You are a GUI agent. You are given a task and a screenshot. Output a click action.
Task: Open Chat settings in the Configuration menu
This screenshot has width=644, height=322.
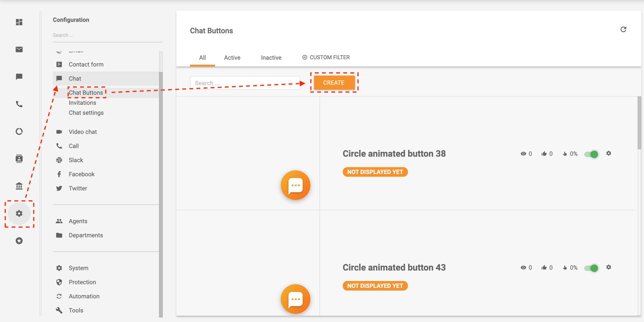[x=86, y=113]
